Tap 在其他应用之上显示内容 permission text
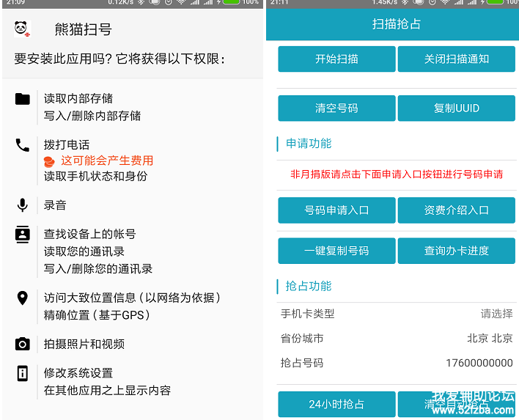The image size is (519, 420). click(x=107, y=391)
